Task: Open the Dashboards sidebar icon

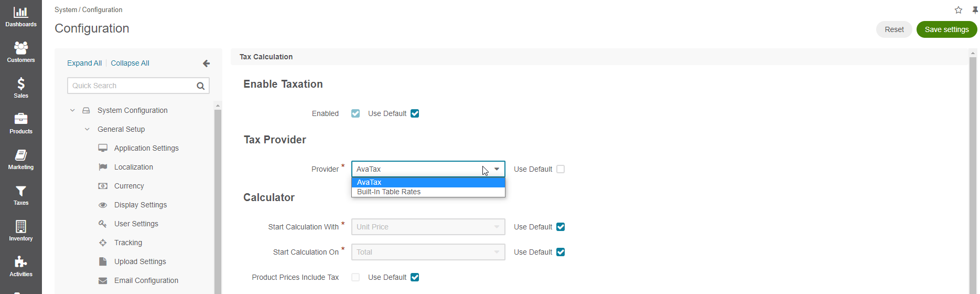Action: tap(21, 13)
